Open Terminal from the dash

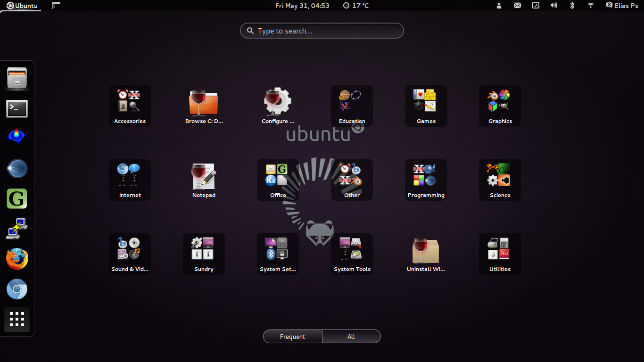17,109
